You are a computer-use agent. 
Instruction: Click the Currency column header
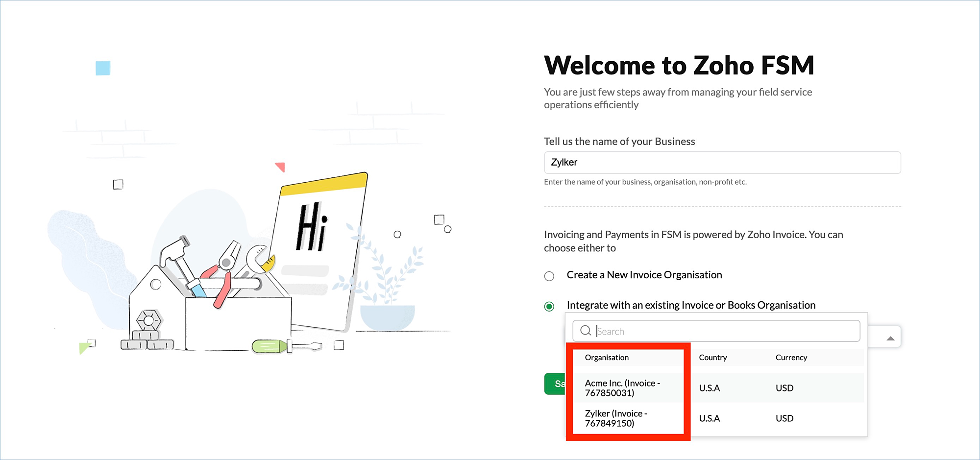(791, 358)
